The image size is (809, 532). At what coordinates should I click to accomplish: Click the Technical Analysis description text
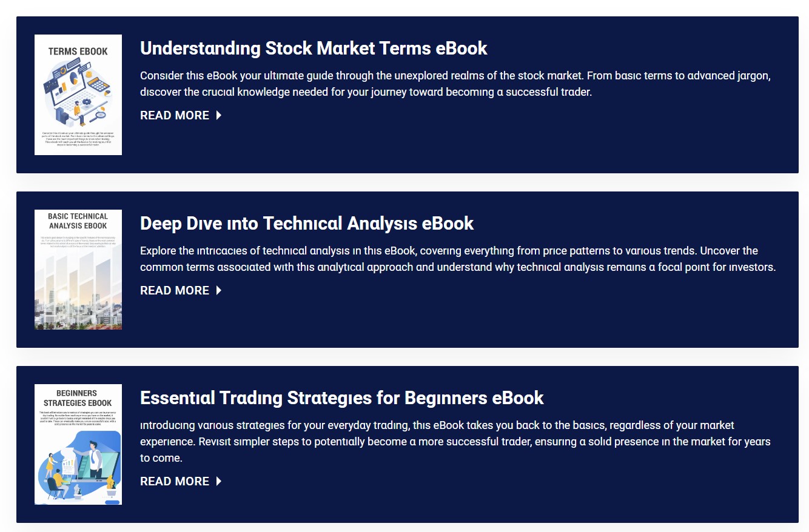[458, 259]
